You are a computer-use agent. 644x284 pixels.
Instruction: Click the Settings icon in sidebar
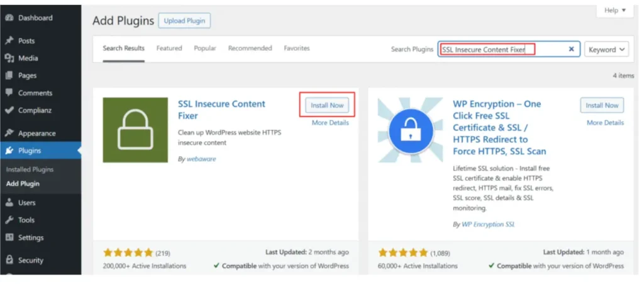[9, 237]
